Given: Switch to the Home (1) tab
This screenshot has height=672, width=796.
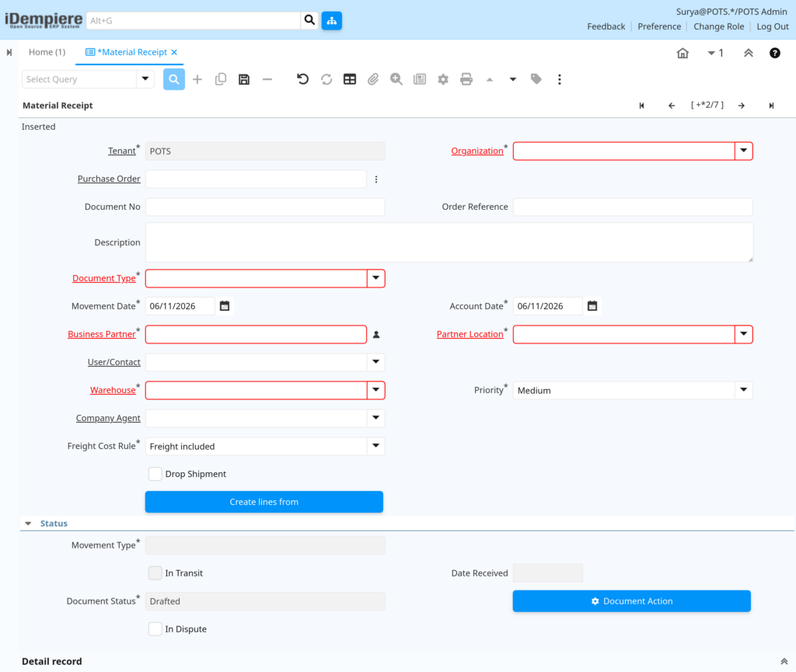Looking at the screenshot, I should pos(47,52).
